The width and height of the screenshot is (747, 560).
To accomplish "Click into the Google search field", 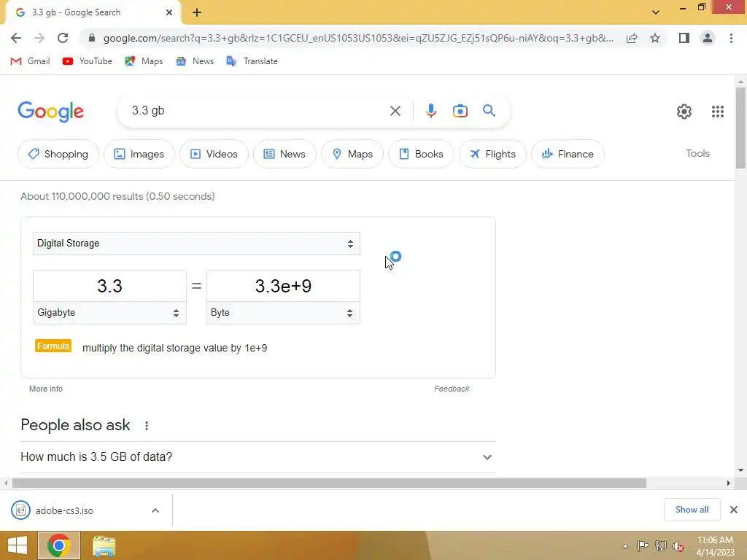I will (x=258, y=111).
